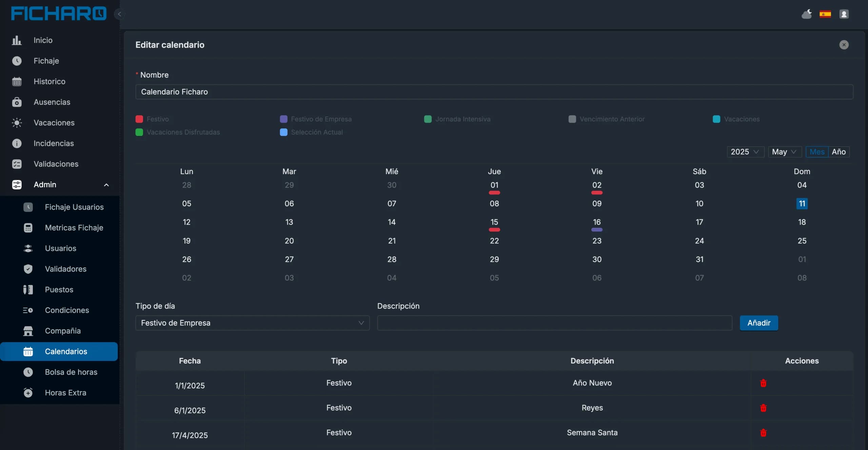Click the Añadir button
The height and width of the screenshot is (450, 868).
click(759, 323)
